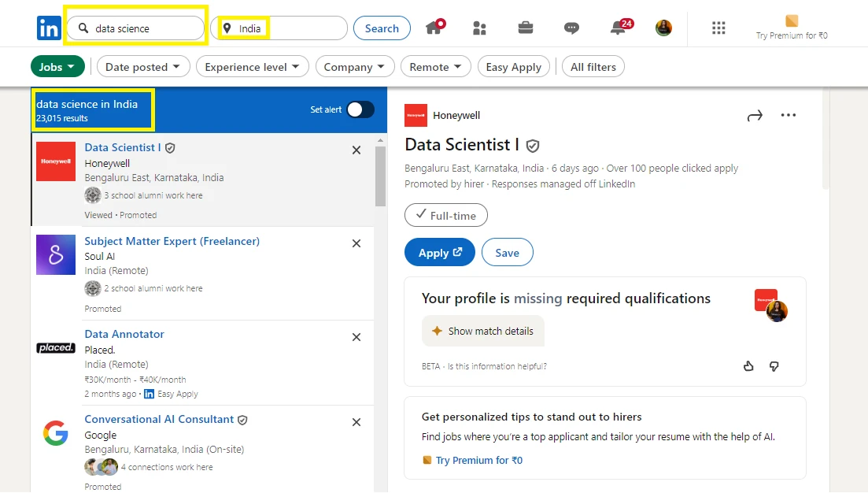The width and height of the screenshot is (868, 493).
Task: Click the Search button
Action: tap(382, 28)
